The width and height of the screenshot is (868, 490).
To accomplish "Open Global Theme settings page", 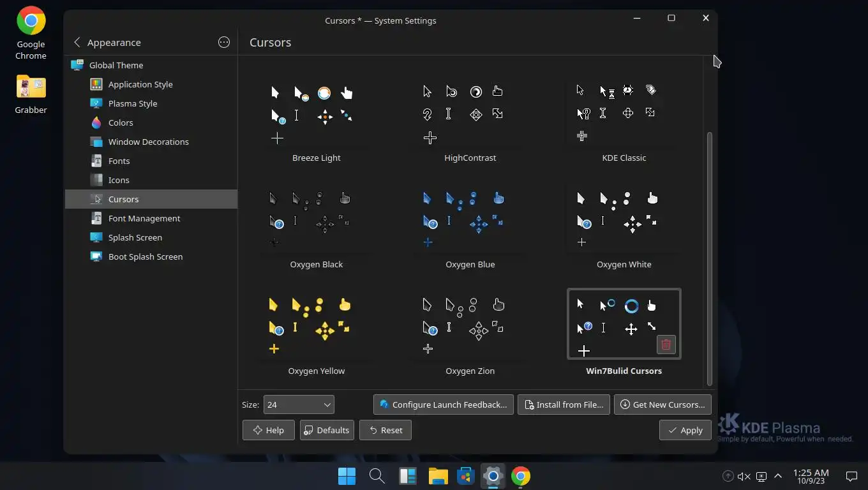I will pos(151,65).
